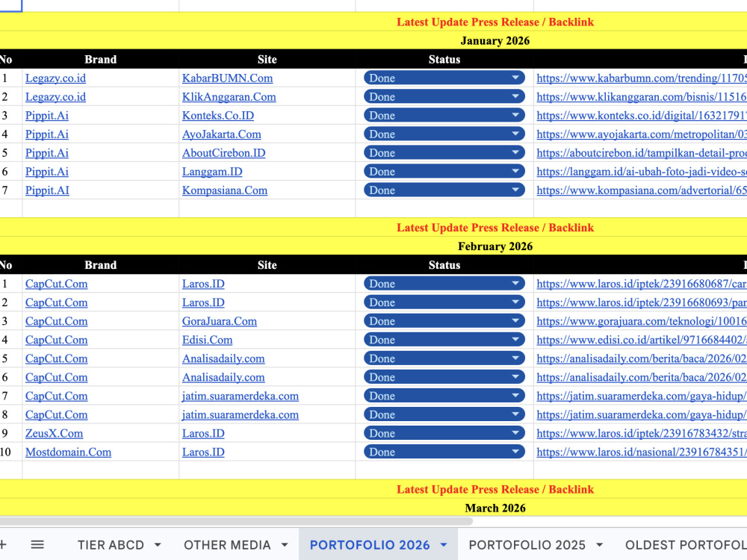Switch to PORTOFOLIO 2025 sheet tab
Image resolution: width=747 pixels, height=560 pixels.
(527, 545)
